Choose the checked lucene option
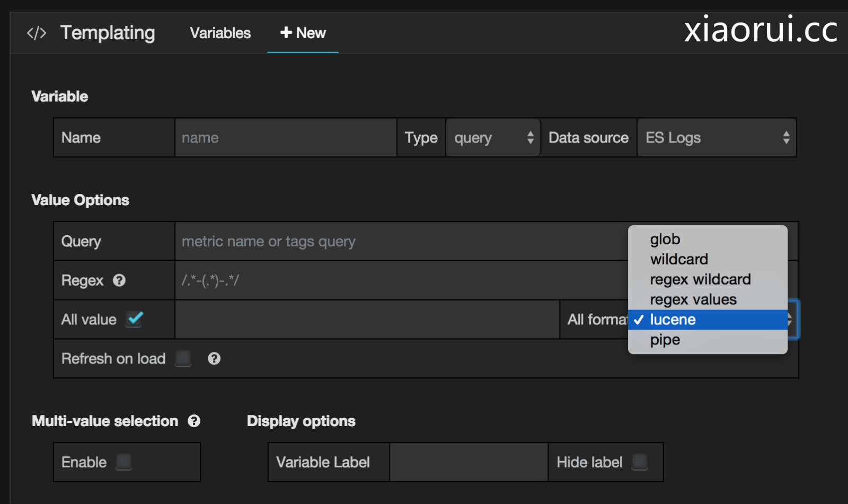The width and height of the screenshot is (848, 504). tap(673, 320)
